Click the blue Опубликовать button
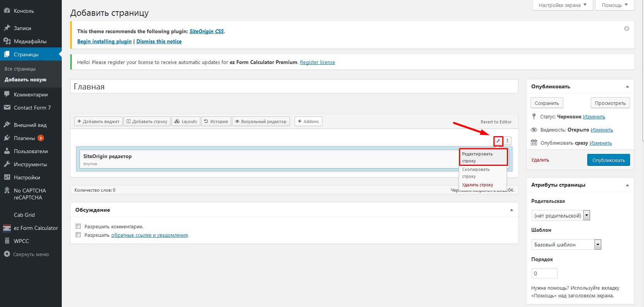The image size is (644, 307). [608, 160]
